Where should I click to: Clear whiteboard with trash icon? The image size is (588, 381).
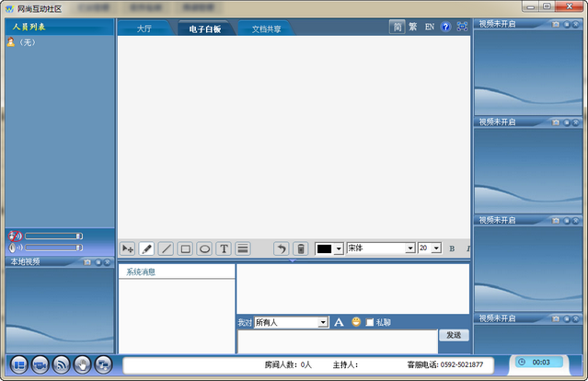coord(300,248)
